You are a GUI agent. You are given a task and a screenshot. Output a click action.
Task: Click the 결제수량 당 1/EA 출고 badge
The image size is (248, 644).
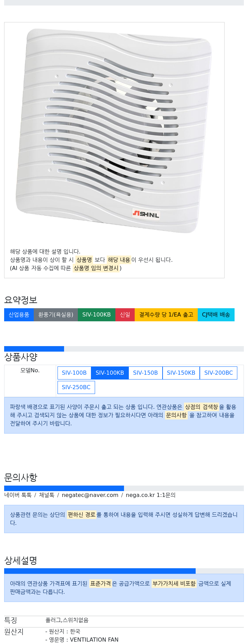click(x=166, y=315)
